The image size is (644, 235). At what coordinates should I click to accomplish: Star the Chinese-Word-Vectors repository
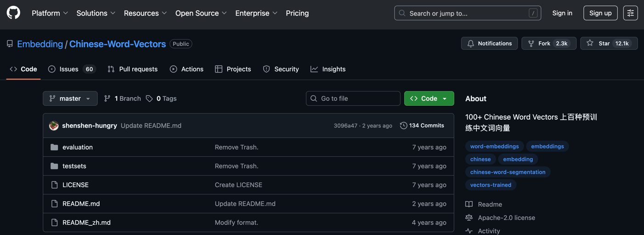coord(604,43)
